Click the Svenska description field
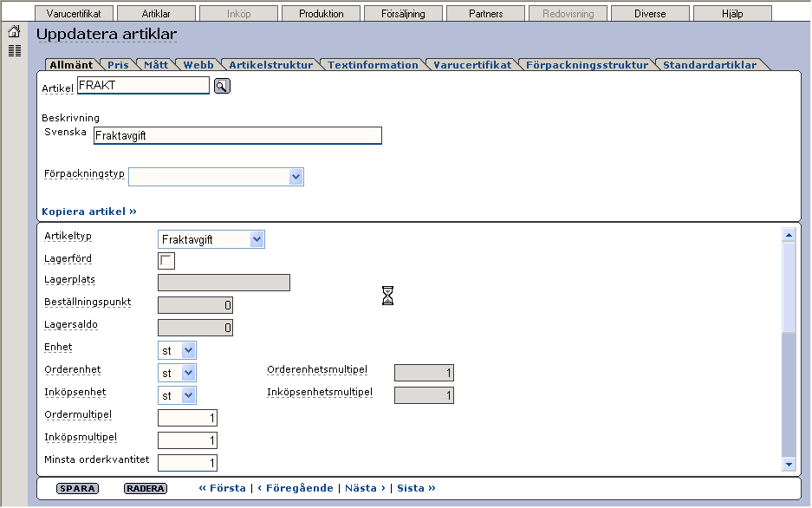The width and height of the screenshot is (812, 508). [x=237, y=136]
